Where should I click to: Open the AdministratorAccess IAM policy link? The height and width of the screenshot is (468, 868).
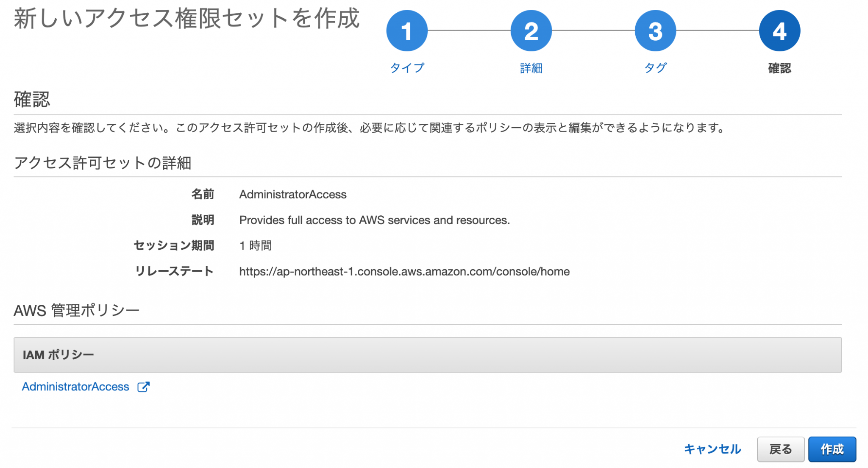(76, 387)
